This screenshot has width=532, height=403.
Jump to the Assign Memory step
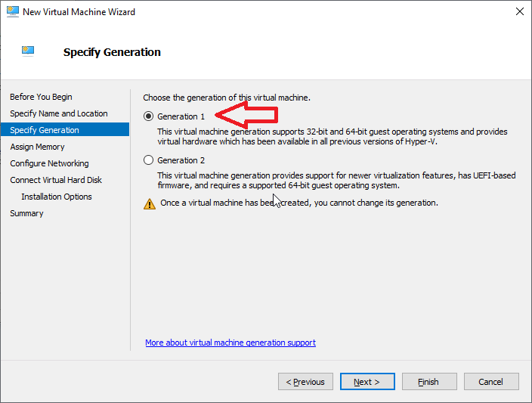click(37, 147)
